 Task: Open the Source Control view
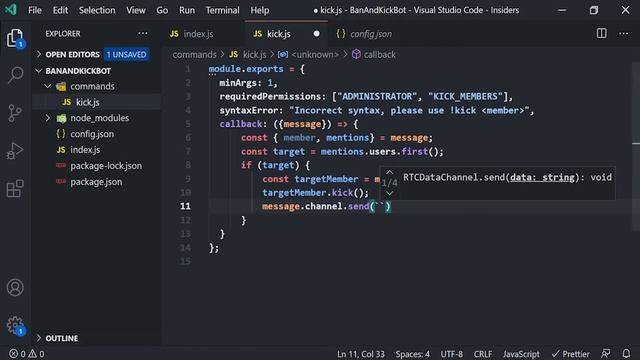15,113
